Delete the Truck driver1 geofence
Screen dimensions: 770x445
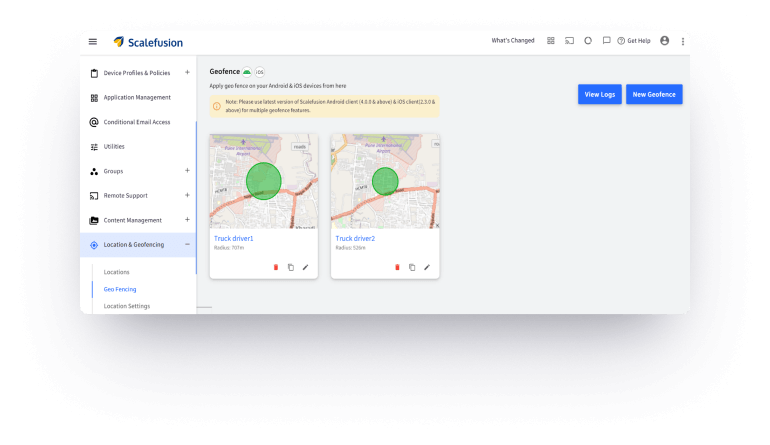pyautogui.click(x=276, y=267)
